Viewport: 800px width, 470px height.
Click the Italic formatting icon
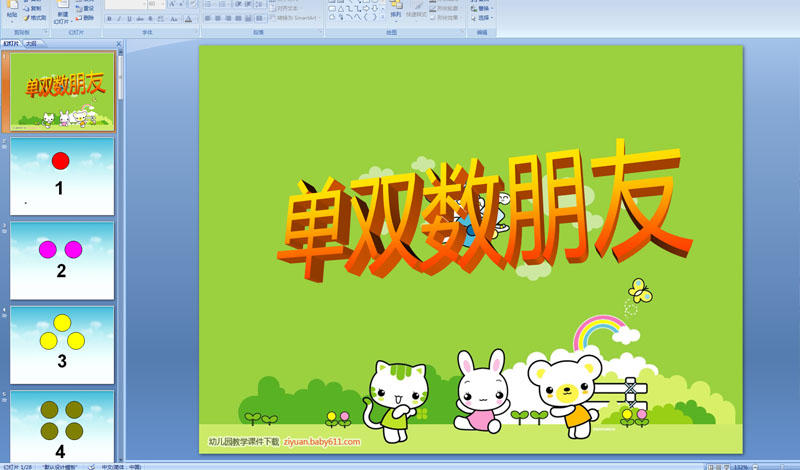[119, 18]
